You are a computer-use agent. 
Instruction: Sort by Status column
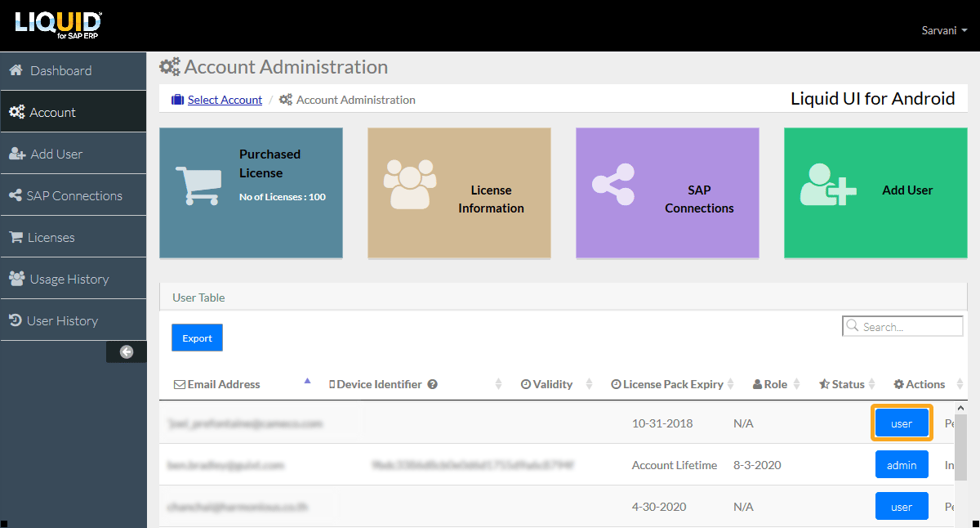point(847,384)
